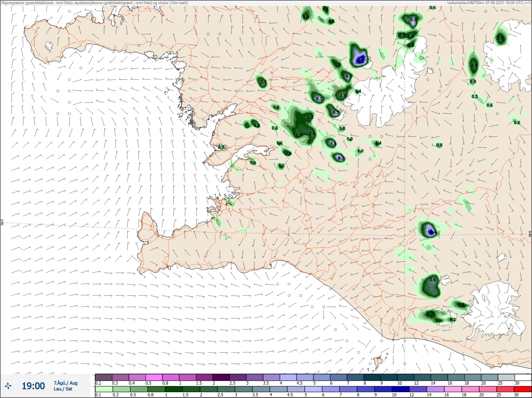
Task: Click the Veðurstofan logo icon beside 19:00
Action: point(8,386)
